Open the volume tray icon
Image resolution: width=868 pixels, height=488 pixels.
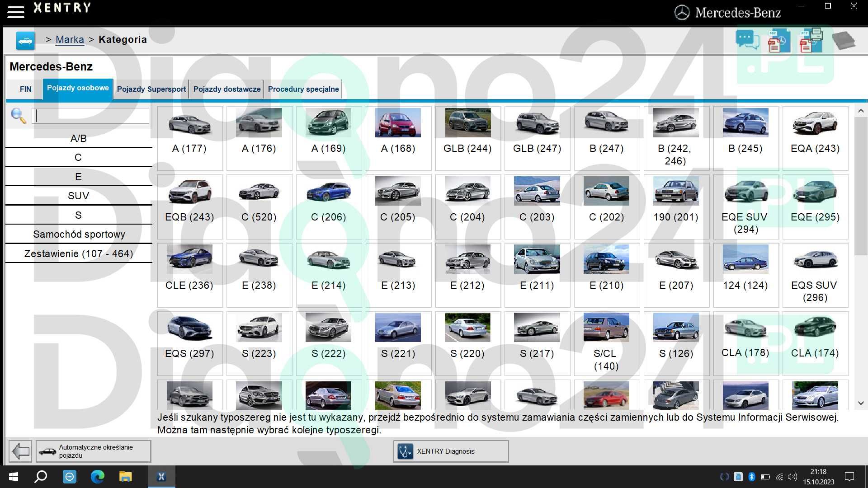coord(792,477)
